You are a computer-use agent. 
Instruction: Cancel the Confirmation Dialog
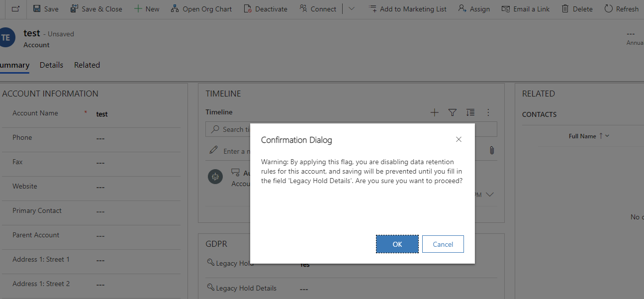point(443,244)
